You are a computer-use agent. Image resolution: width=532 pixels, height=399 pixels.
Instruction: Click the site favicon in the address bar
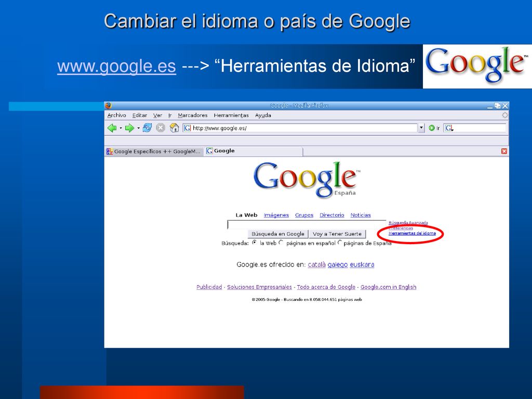coord(187,128)
